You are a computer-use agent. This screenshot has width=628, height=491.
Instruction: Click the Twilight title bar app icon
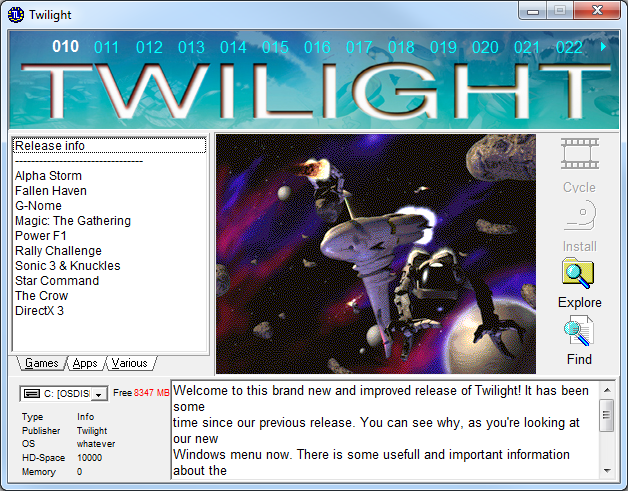coord(16,15)
